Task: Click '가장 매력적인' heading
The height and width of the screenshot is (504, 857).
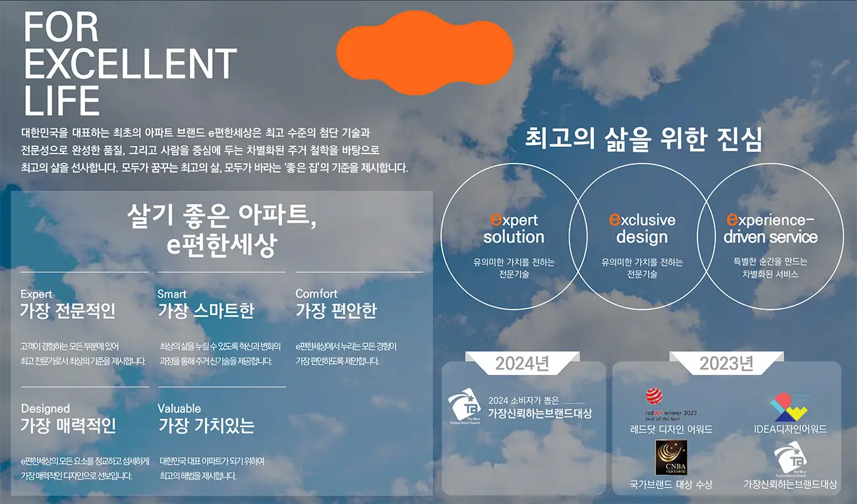Action: tap(69, 426)
